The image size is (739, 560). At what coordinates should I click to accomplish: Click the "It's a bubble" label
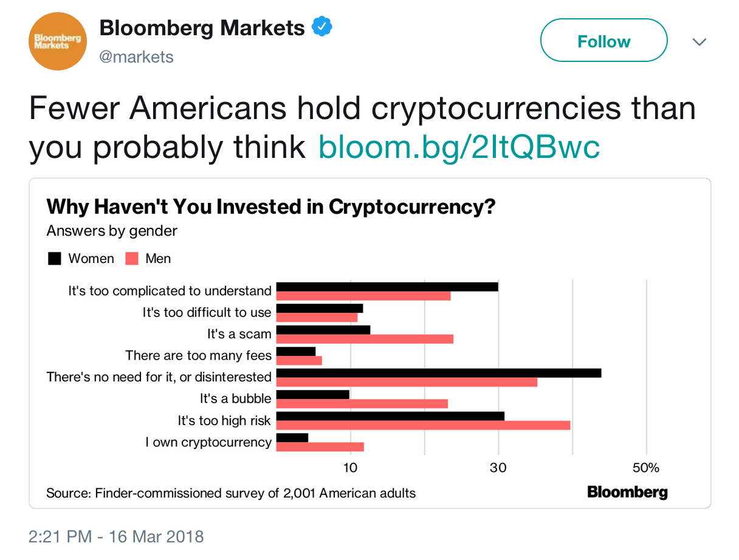(x=236, y=398)
